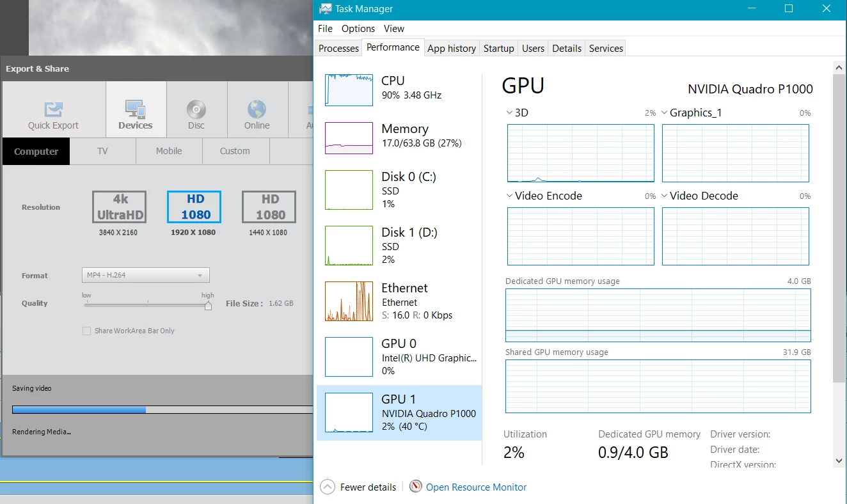Select the Online export globe icon
The height and width of the screenshot is (504, 847).
[x=257, y=109]
